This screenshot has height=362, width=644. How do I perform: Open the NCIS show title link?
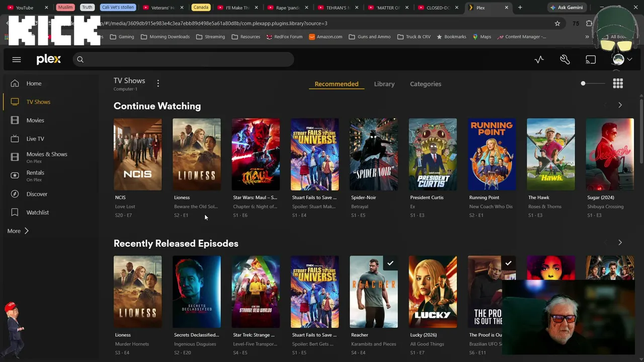120,198
